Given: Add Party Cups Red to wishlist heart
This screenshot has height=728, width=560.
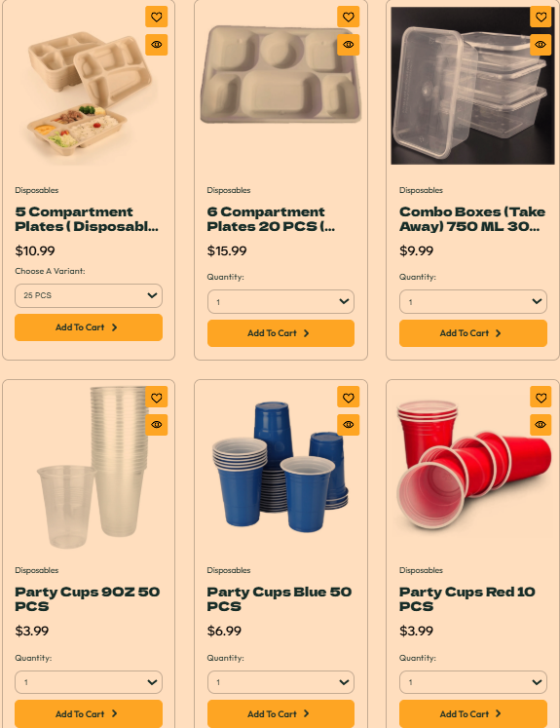Looking at the screenshot, I should coord(541,398).
